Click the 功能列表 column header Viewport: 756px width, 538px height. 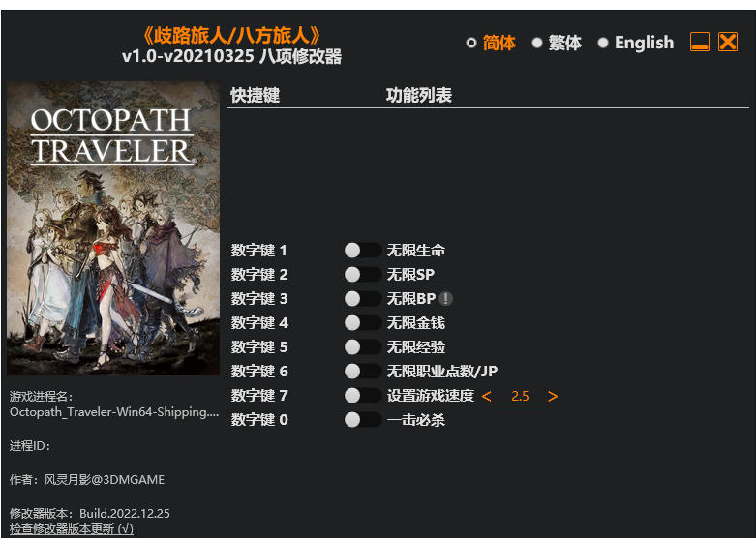[x=418, y=95]
